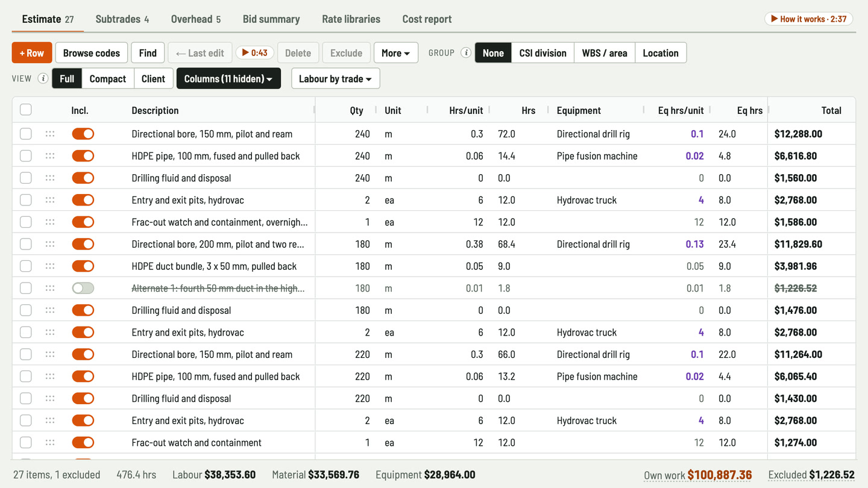Switch to Subtrades tab
Image resolution: width=868 pixels, height=488 pixels.
click(122, 19)
